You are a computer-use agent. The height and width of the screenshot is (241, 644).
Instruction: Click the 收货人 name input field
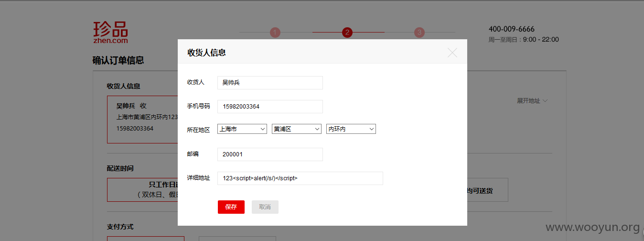coord(270,83)
